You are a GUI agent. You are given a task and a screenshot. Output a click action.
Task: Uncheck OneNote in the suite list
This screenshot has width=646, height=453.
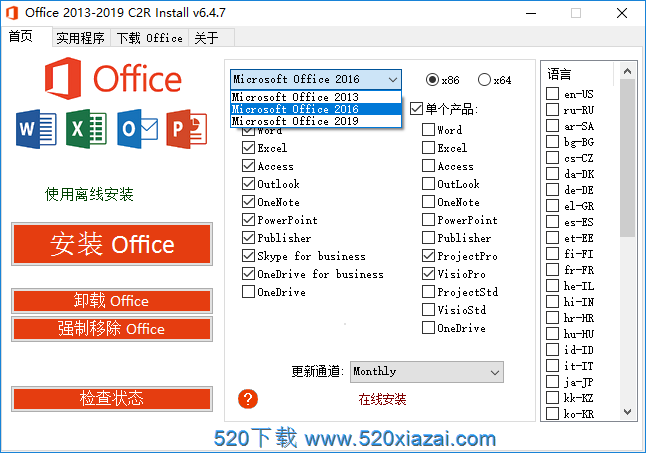pyautogui.click(x=248, y=201)
